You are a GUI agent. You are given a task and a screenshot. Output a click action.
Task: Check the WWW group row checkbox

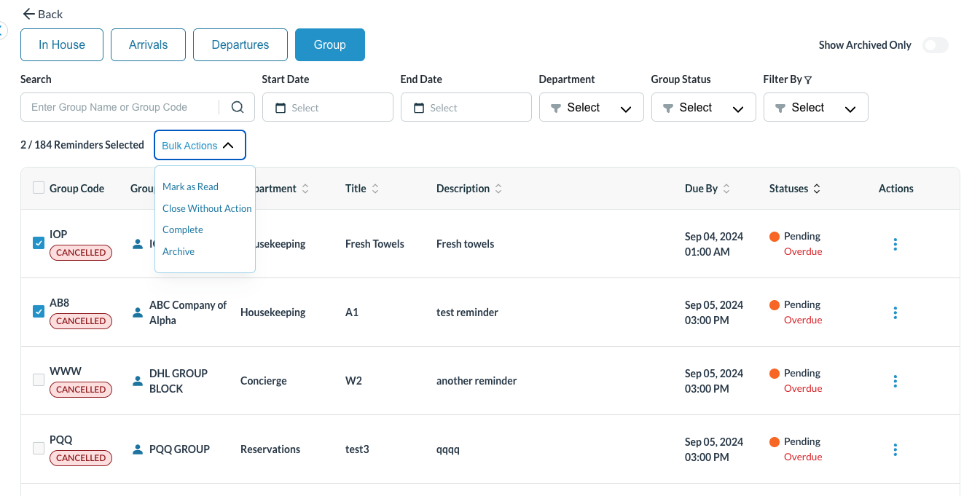click(x=39, y=380)
